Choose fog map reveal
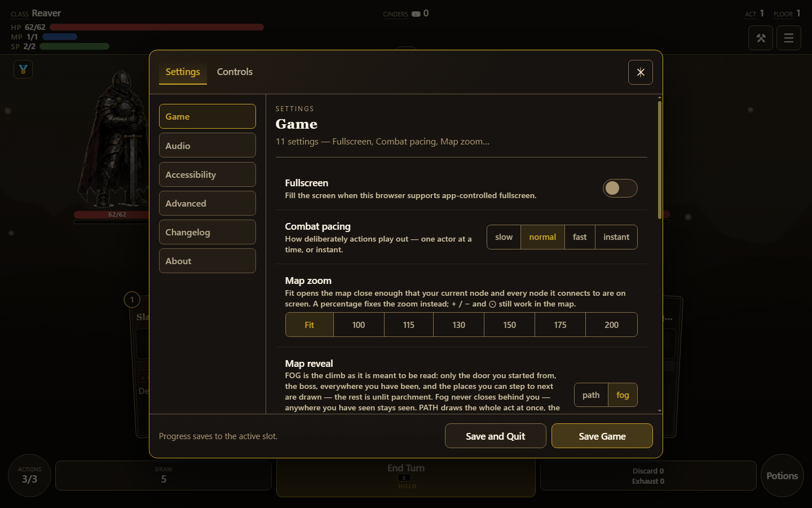The height and width of the screenshot is (508, 812). click(623, 395)
